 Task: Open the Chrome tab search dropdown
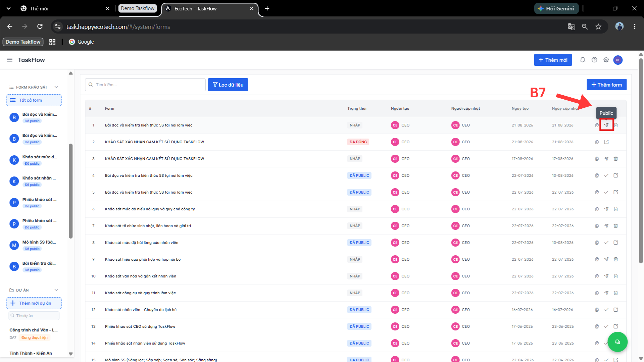coord(9,8)
